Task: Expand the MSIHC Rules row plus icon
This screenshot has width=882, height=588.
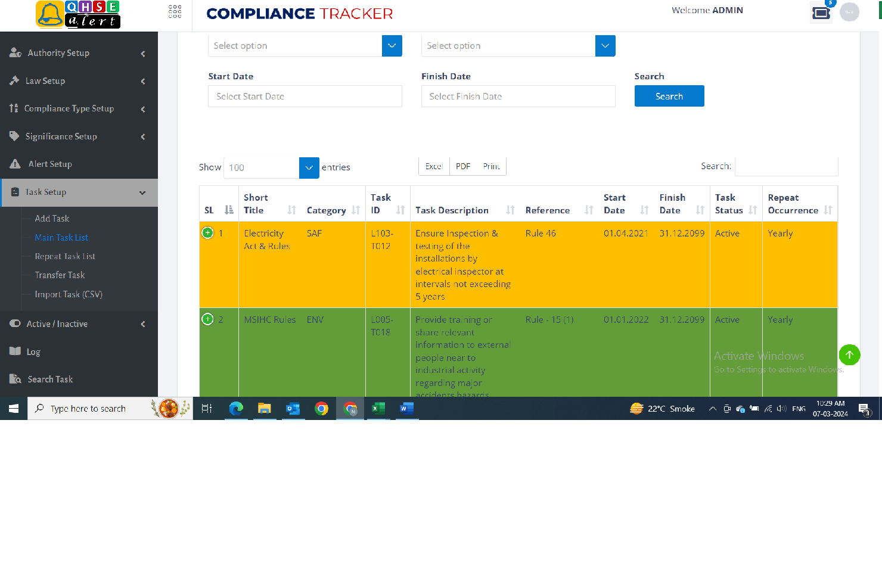Action: pos(207,319)
